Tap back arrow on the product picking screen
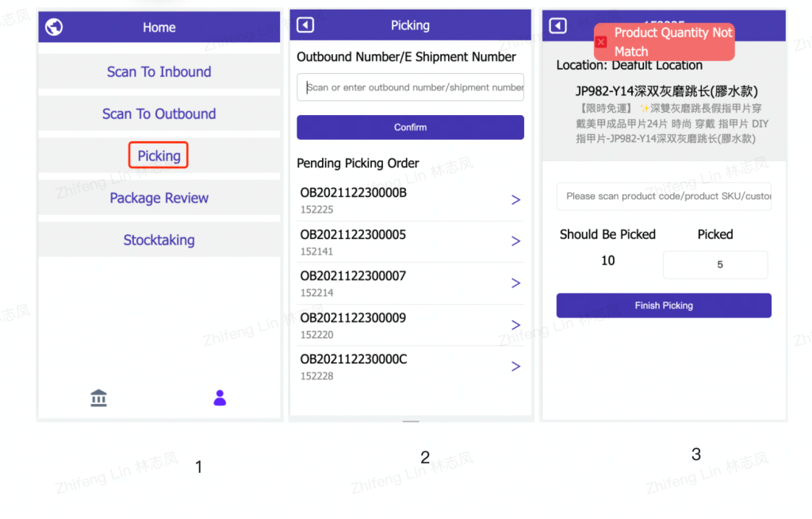This screenshot has height=519, width=812. [x=557, y=25]
